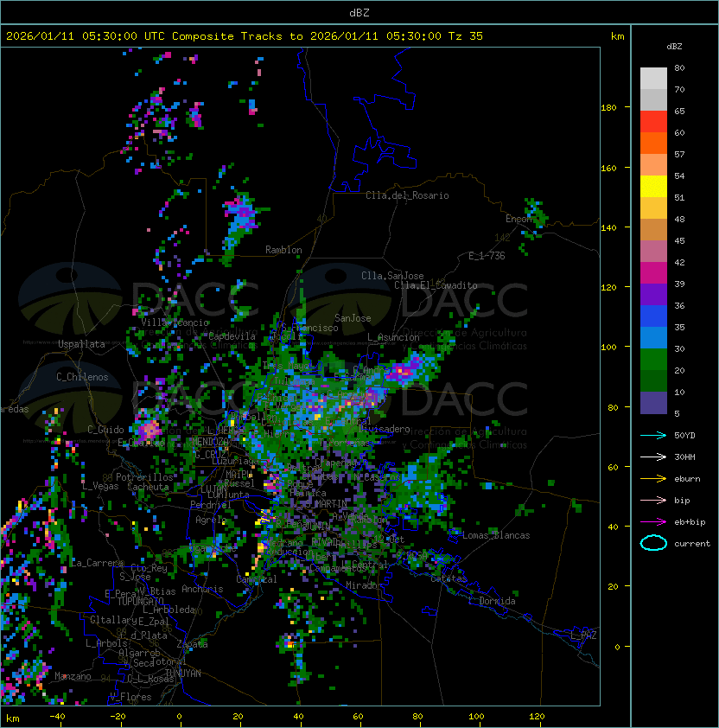This screenshot has width=719, height=728.
Task: Select the green 20-30 dBZ swatch
Action: pos(653,360)
